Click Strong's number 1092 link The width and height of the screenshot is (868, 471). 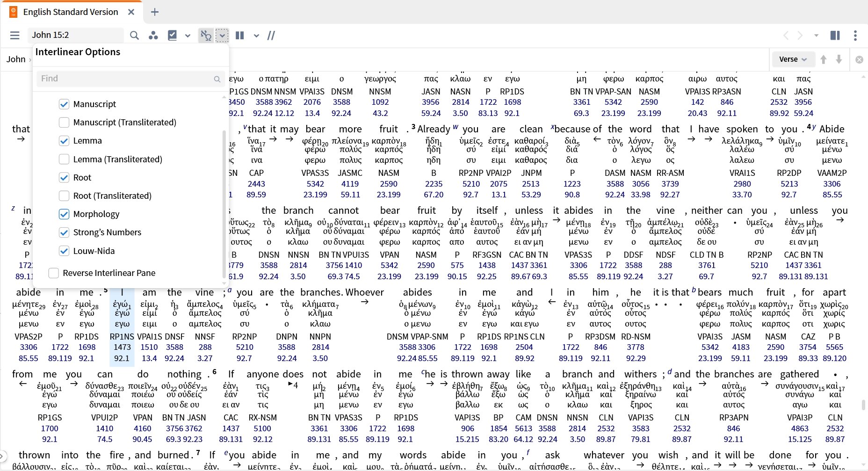pyautogui.click(x=380, y=102)
